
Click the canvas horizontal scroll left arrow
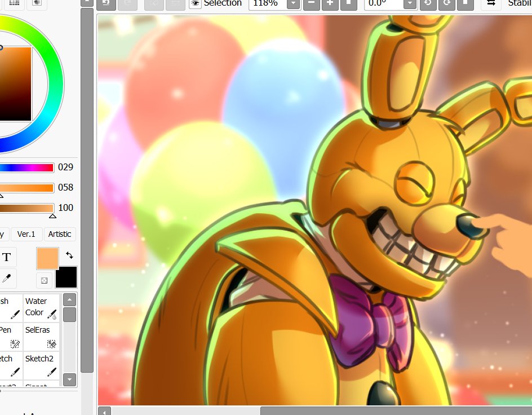pyautogui.click(x=104, y=412)
